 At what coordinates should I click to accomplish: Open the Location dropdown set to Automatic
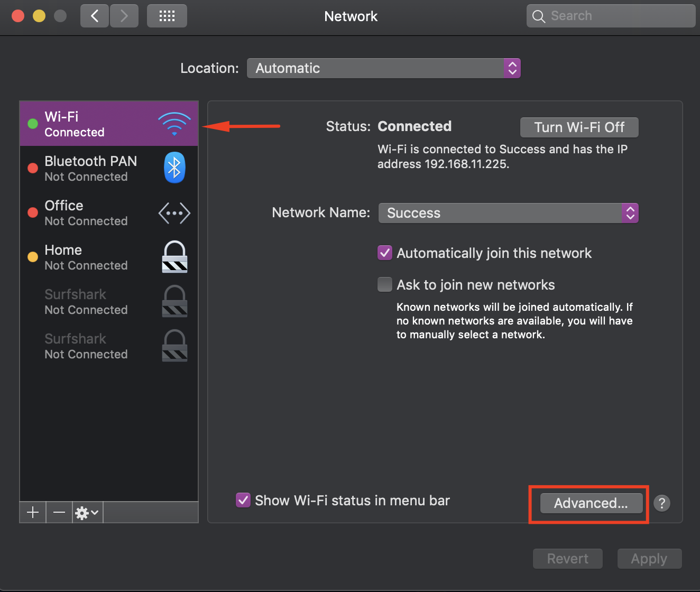click(x=383, y=68)
